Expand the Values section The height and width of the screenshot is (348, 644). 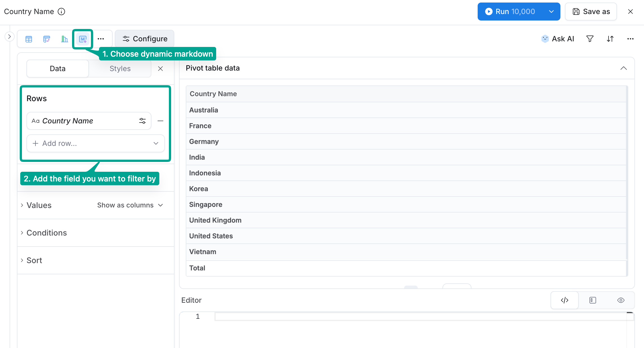click(37, 205)
